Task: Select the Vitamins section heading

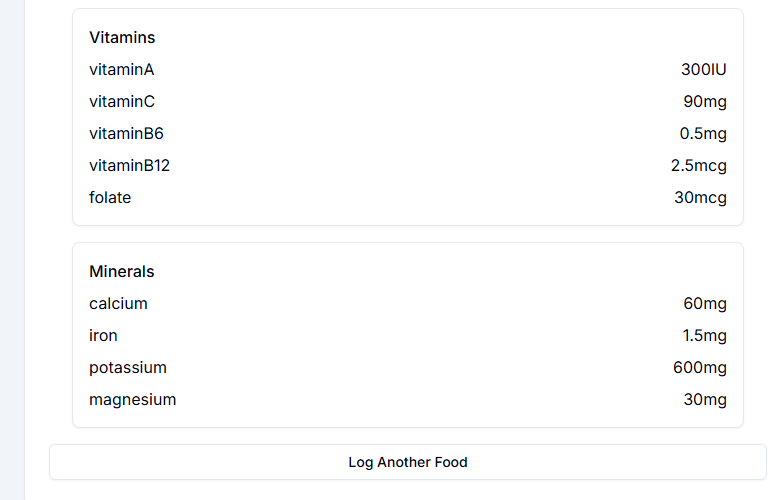Action: coord(122,38)
